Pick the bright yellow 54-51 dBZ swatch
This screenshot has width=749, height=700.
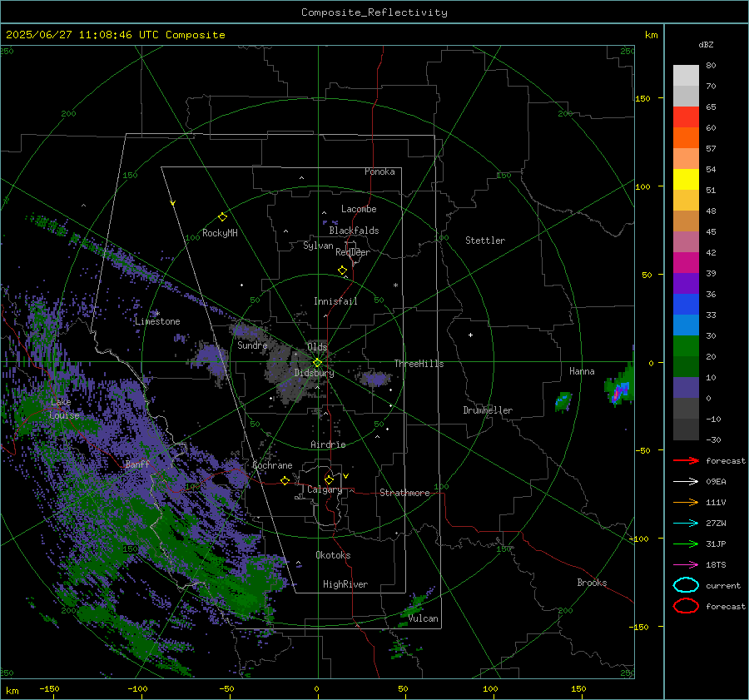[686, 179]
